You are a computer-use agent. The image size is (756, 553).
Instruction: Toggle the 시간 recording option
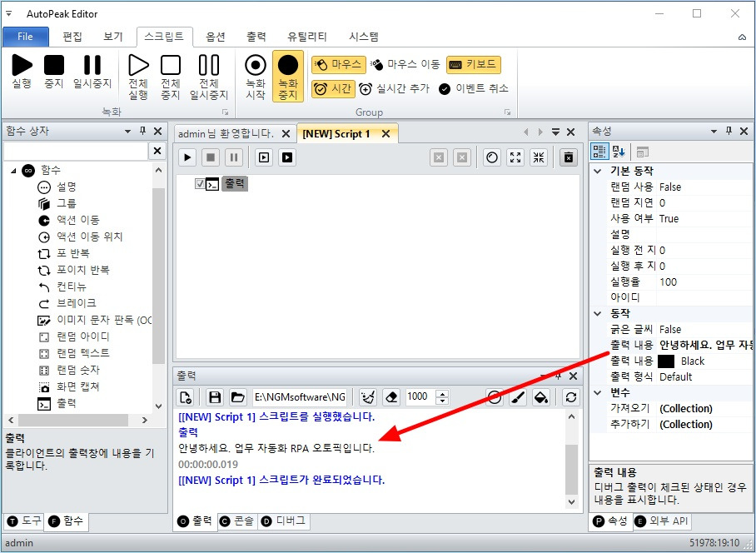pyautogui.click(x=333, y=89)
